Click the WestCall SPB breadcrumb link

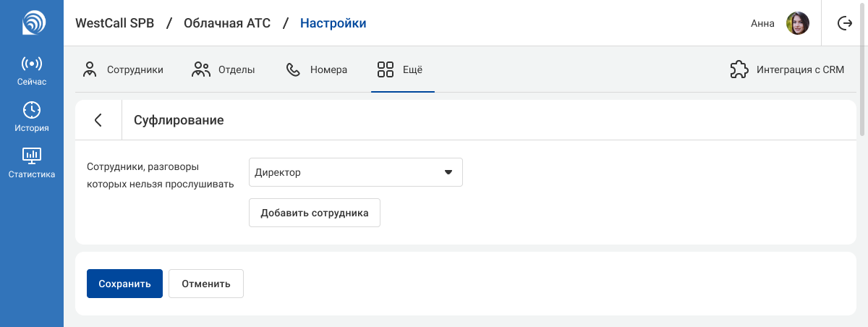pos(114,23)
